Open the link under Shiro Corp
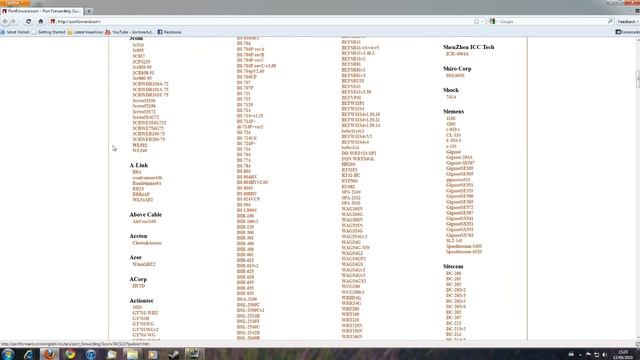640x360 pixels. tap(455, 76)
